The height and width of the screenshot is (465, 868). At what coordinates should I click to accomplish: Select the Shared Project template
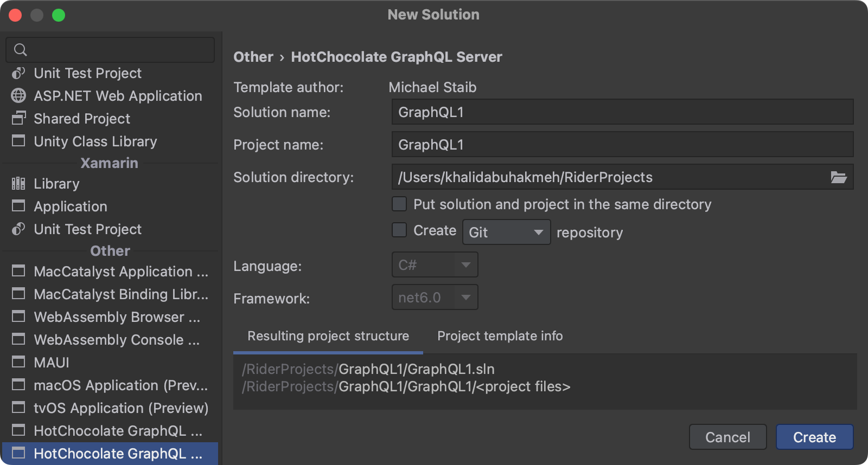pyautogui.click(x=110, y=119)
